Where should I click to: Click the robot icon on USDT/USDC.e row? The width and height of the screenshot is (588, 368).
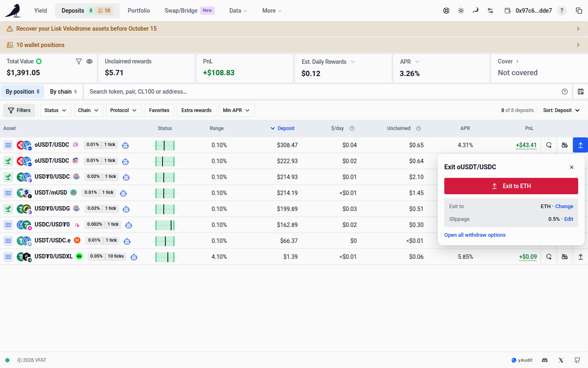(x=127, y=241)
